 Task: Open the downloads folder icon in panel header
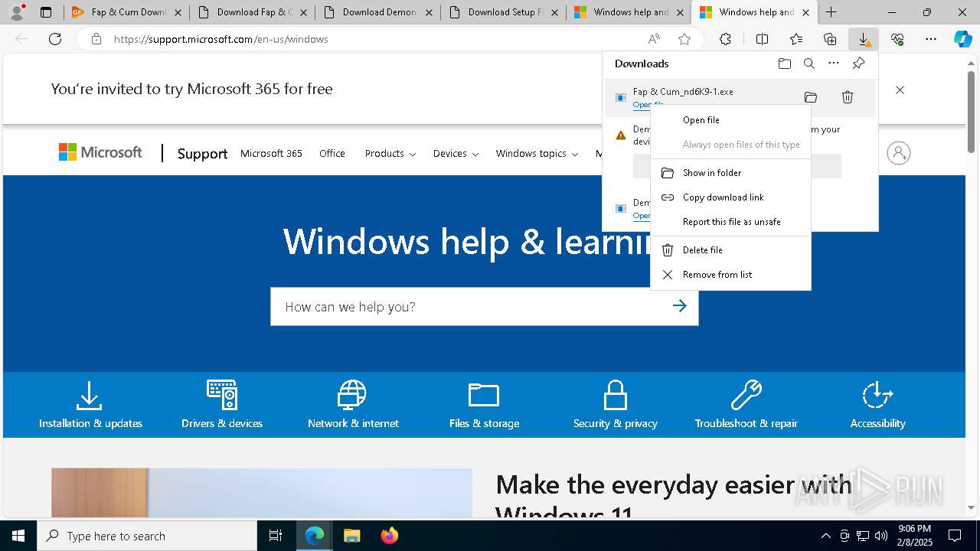click(784, 64)
